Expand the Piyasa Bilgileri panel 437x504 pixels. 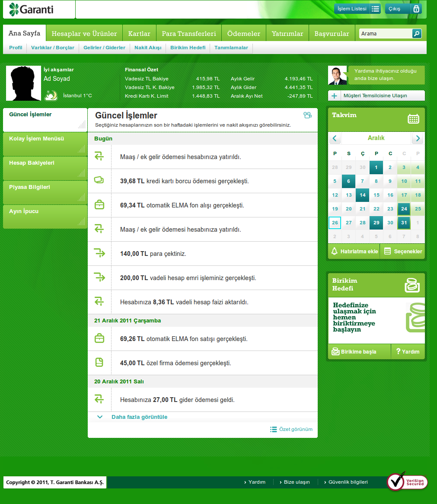45,192
